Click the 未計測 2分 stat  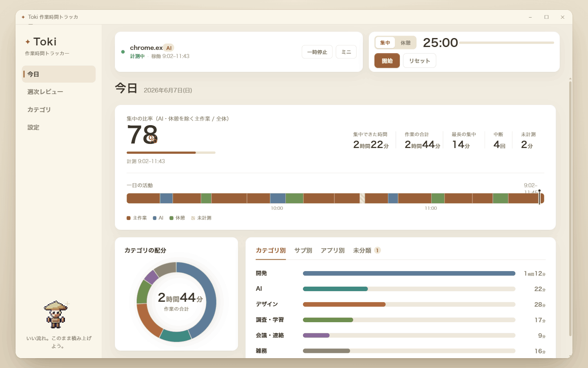coord(528,141)
